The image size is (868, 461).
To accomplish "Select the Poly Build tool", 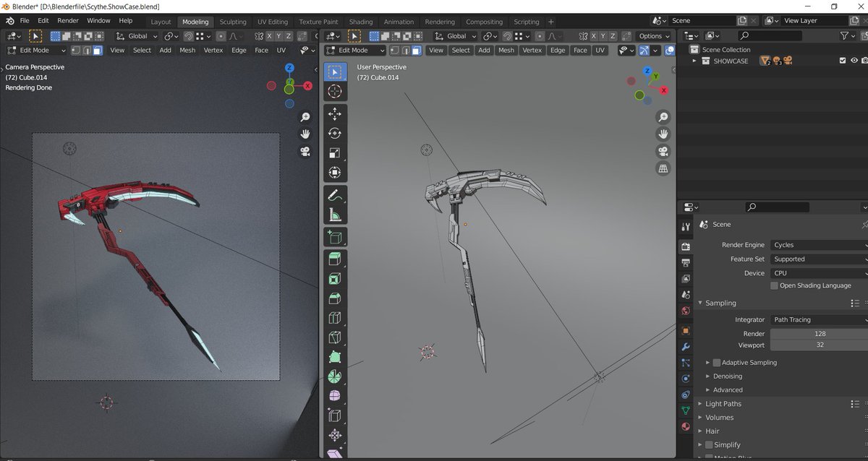I will [335, 357].
